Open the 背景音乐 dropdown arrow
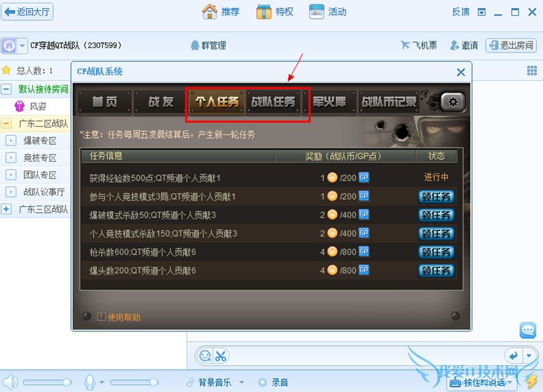This screenshot has width=543, height=392. (242, 383)
